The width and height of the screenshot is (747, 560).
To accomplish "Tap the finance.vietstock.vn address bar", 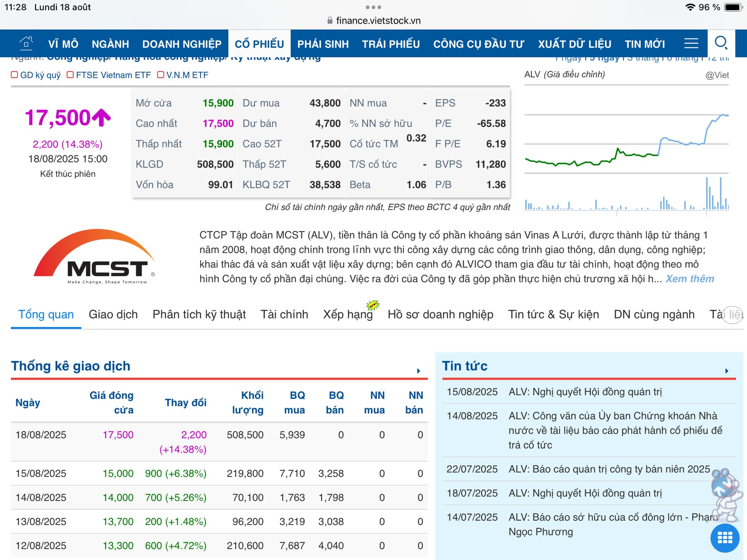I will tap(378, 21).
